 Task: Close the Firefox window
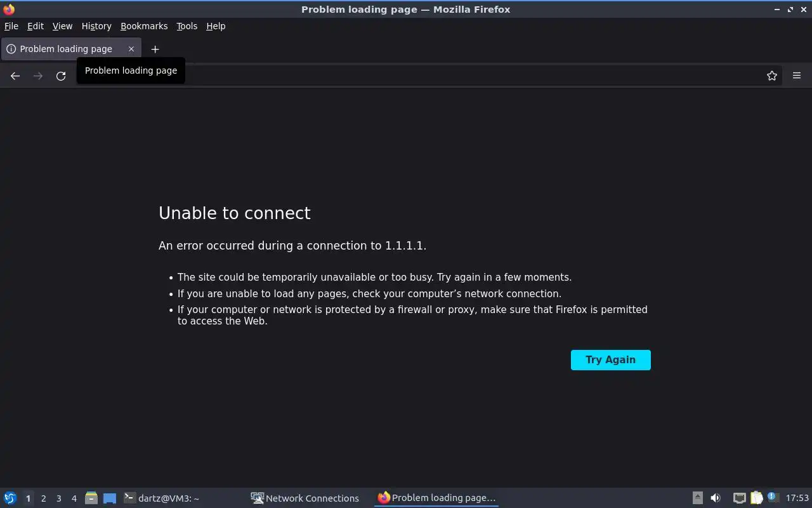pos(803,10)
